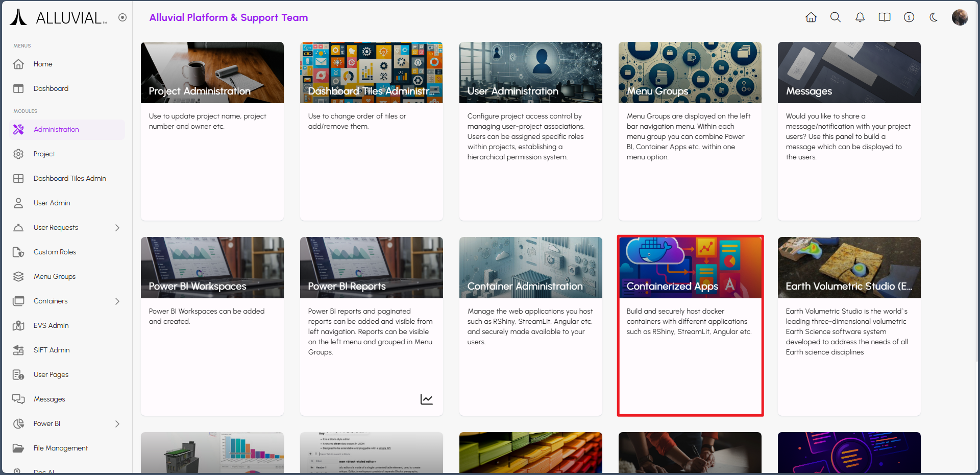
Task: Open EVS Admin menu item
Action: tap(51, 326)
